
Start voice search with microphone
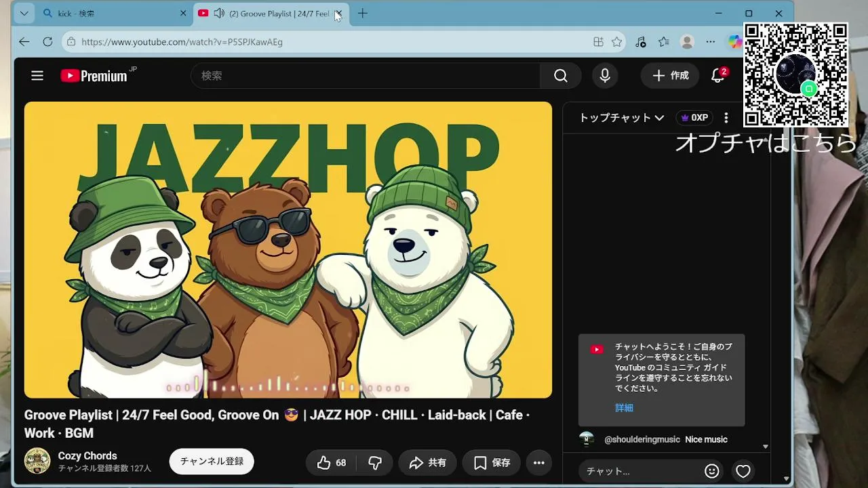pos(605,76)
